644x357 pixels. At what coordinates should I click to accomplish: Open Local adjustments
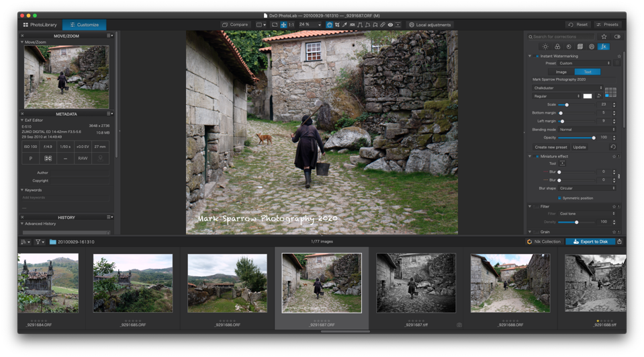(x=430, y=25)
